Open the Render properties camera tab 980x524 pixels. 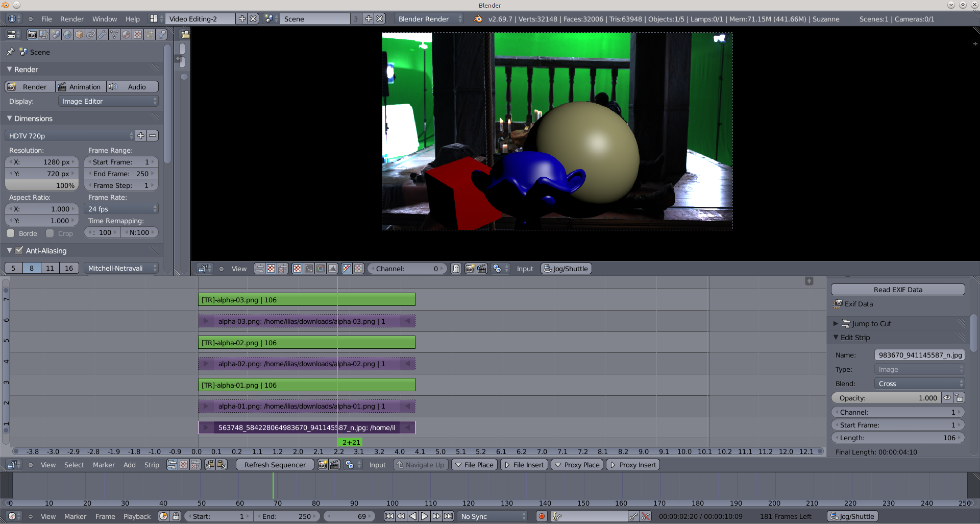point(32,35)
